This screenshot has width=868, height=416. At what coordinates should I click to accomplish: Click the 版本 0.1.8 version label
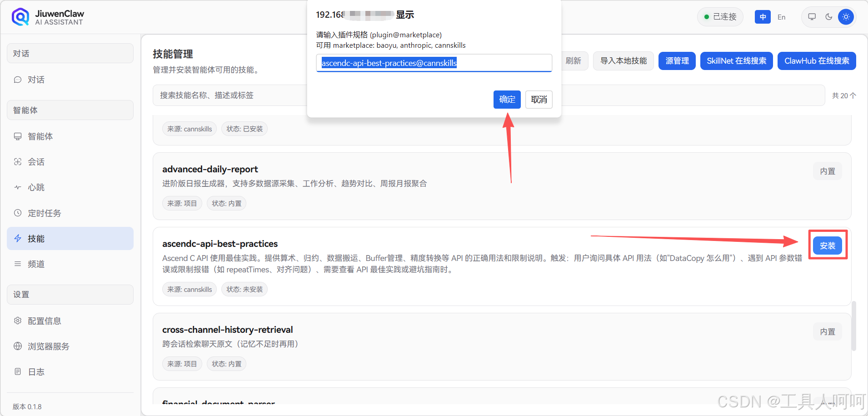(27, 406)
